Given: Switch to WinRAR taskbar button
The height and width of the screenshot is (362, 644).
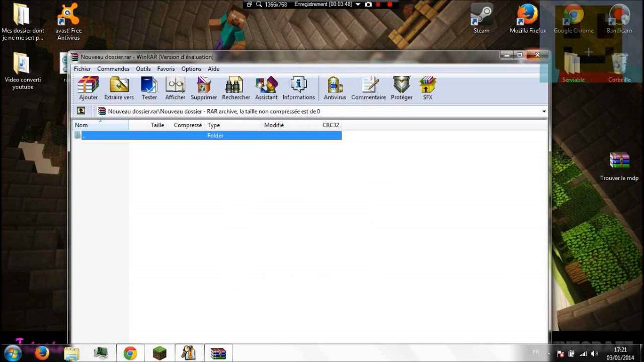Looking at the screenshot, I should 218,353.
